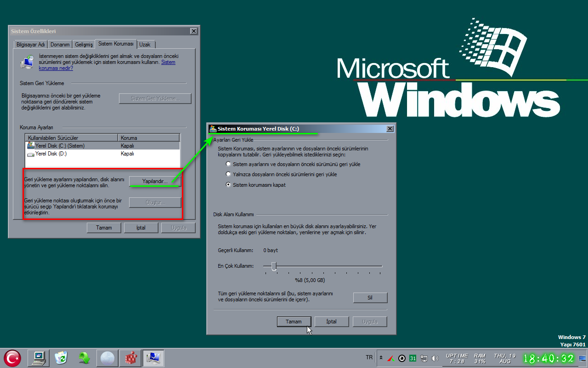The height and width of the screenshot is (368, 588).
Task: Click the Show Desktop monitor icon
Action: [582, 358]
